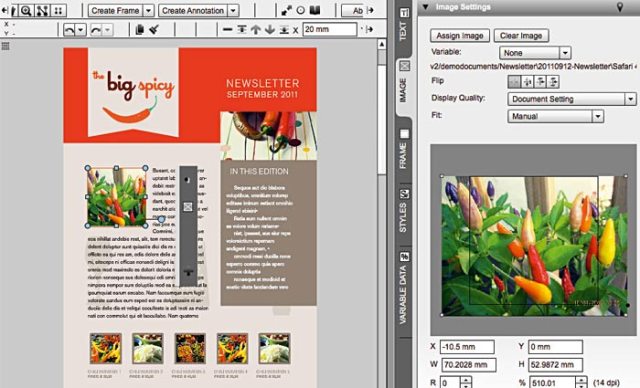
Task: Select the zoom magnifier tool
Action: 27,11
